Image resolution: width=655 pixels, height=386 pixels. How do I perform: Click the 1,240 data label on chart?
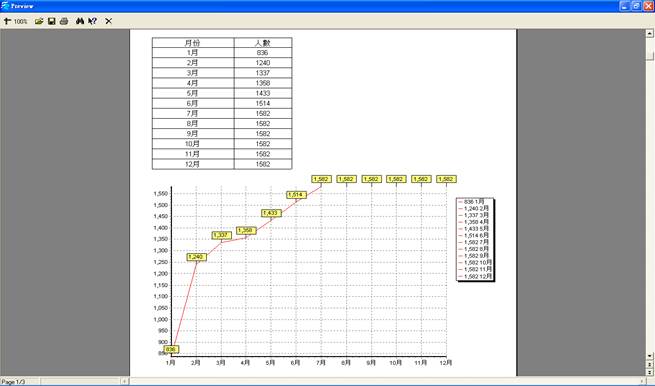196,257
